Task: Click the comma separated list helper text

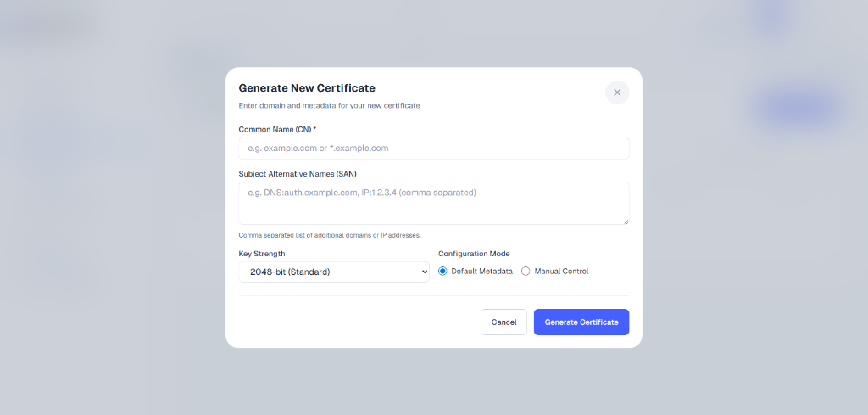Action: click(x=330, y=235)
